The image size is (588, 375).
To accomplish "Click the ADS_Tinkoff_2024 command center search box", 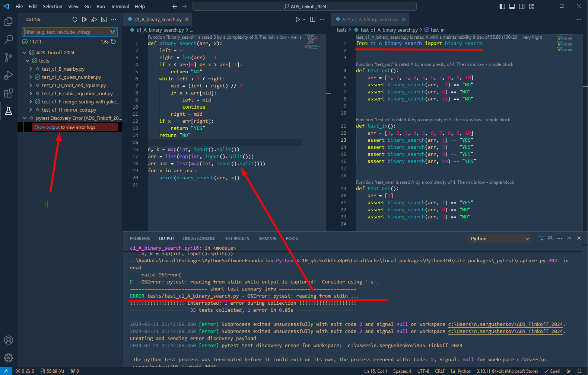I will [x=304, y=6].
